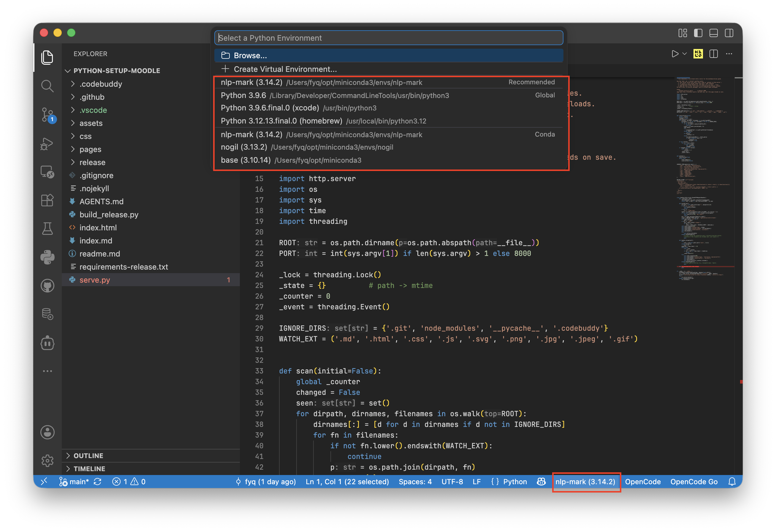Screen dimensions: 776x532
Task: Open the Search view in activity bar
Action: click(x=47, y=86)
